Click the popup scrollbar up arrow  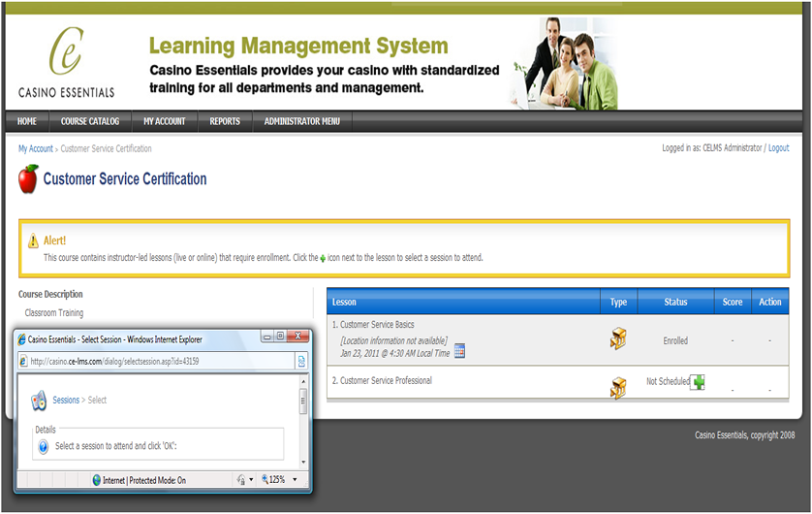click(303, 381)
